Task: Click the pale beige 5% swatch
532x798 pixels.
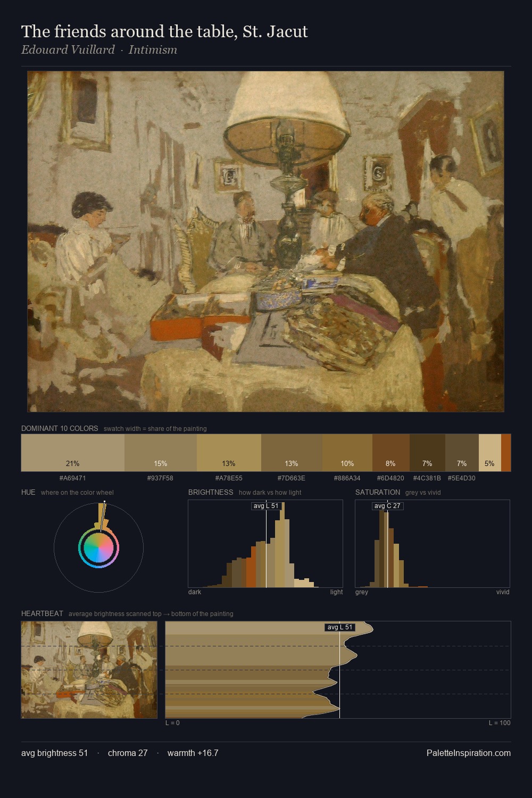Action: [490, 453]
